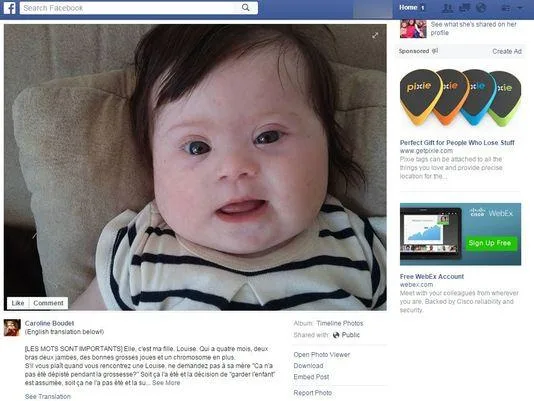
Task: Open the notifications globe icon
Action: click(481, 8)
